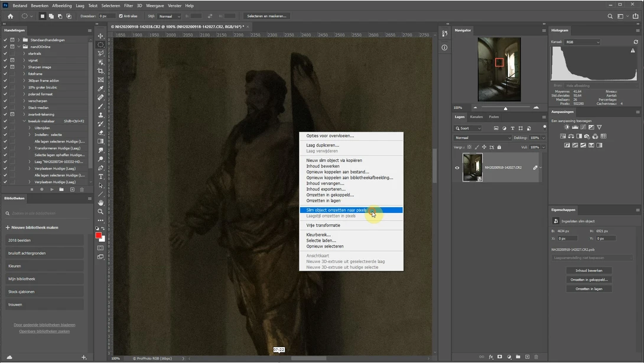The width and height of the screenshot is (644, 363).
Task: Click the Navigator zoom slider handle
Action: coord(506,108)
